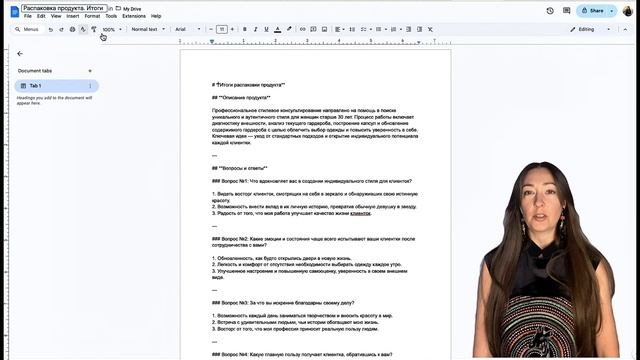Screen dimensions: 640x360
Task: Open the Share options arrow
Action: (x=612, y=11)
